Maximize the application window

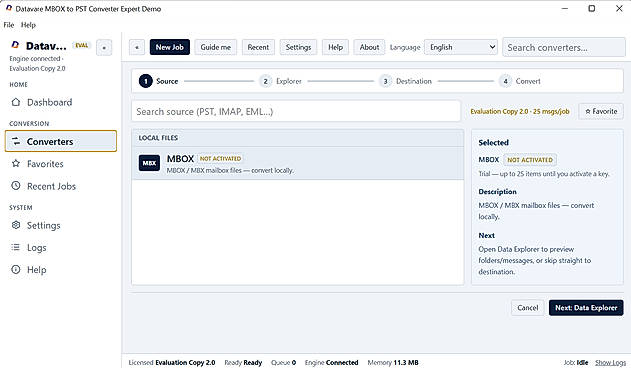[592, 8]
